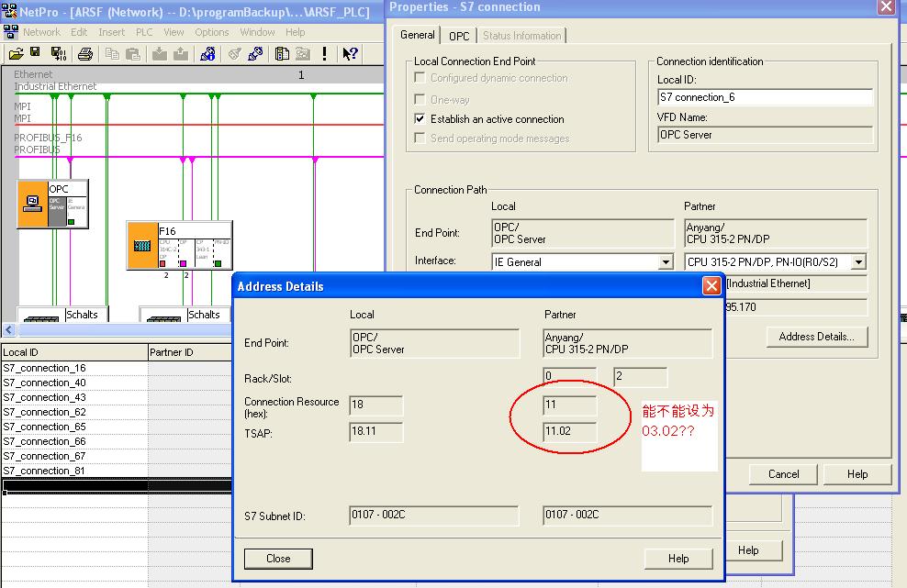
Task: Switch to the General tab
Action: (x=417, y=35)
